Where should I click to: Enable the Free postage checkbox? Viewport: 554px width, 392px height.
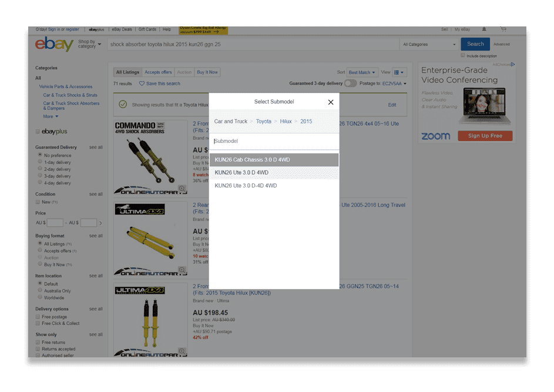click(x=38, y=317)
